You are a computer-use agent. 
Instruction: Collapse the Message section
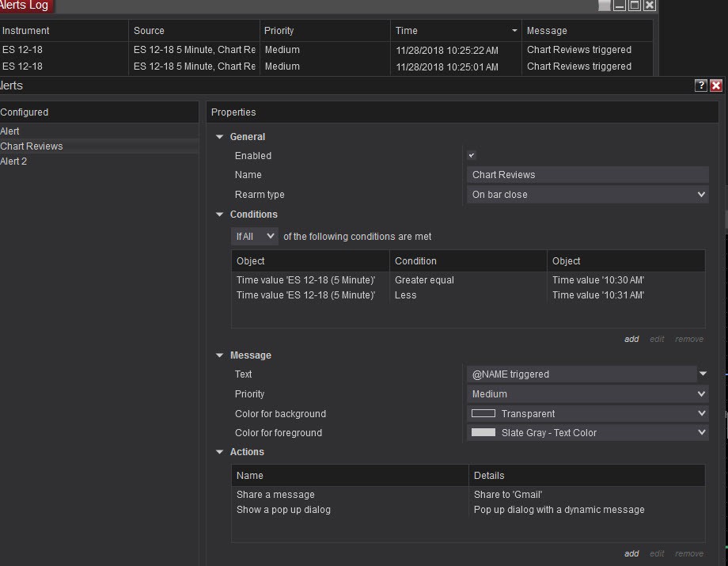[x=220, y=355]
